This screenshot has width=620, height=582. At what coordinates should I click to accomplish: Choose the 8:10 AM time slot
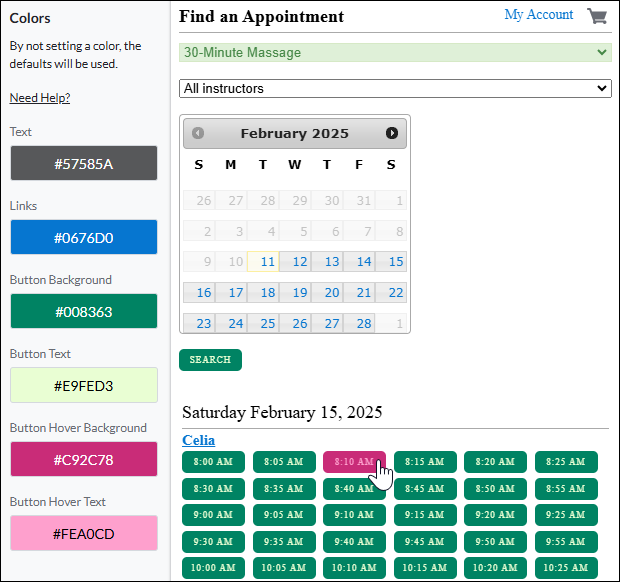(354, 462)
